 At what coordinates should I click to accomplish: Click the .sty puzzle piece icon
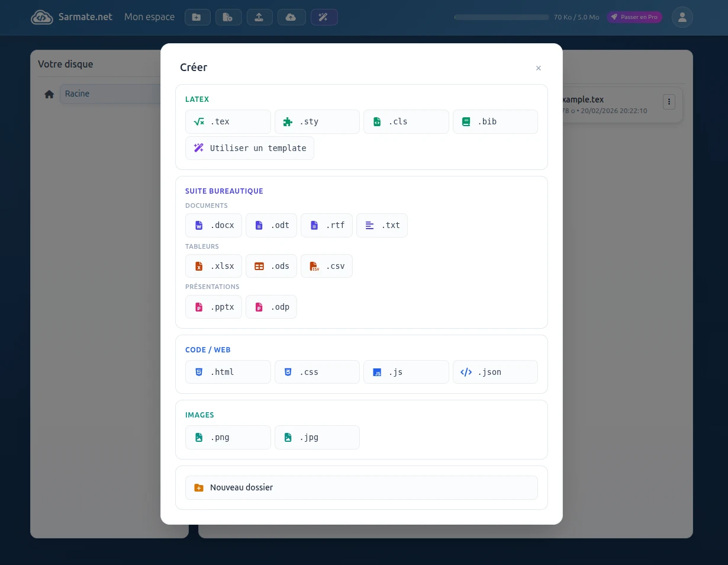[x=288, y=121]
